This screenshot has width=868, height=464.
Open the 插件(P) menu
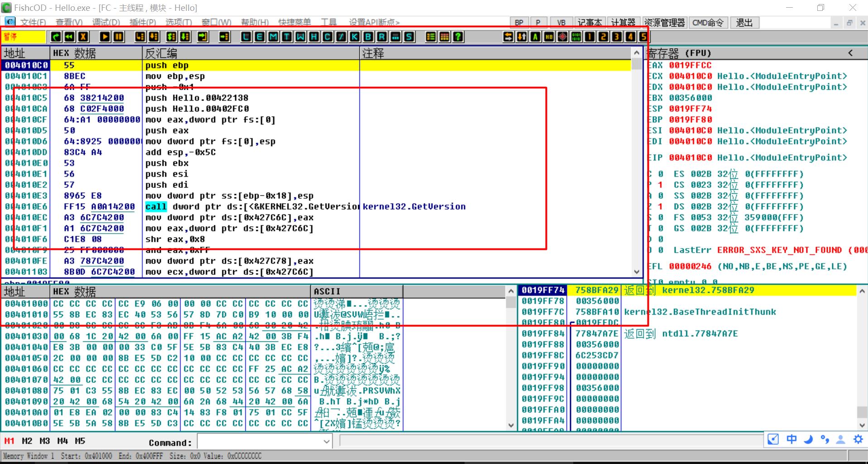pos(143,23)
